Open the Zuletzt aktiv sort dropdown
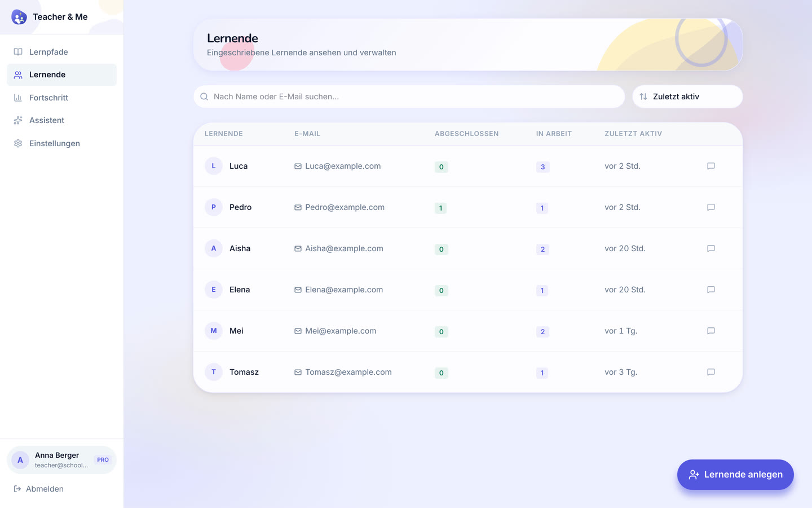 click(687, 97)
